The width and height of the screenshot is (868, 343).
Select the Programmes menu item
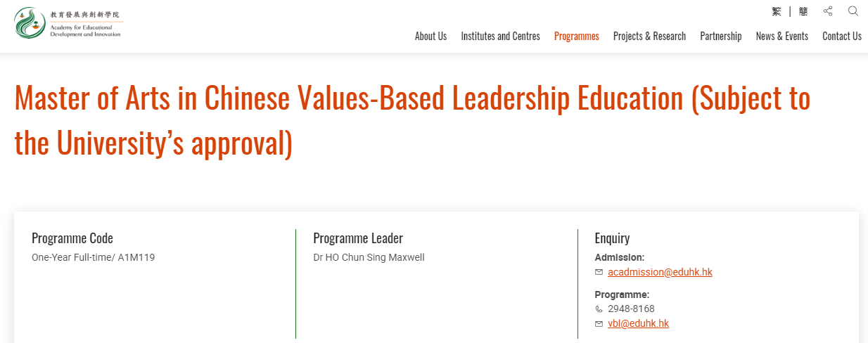coord(577,36)
